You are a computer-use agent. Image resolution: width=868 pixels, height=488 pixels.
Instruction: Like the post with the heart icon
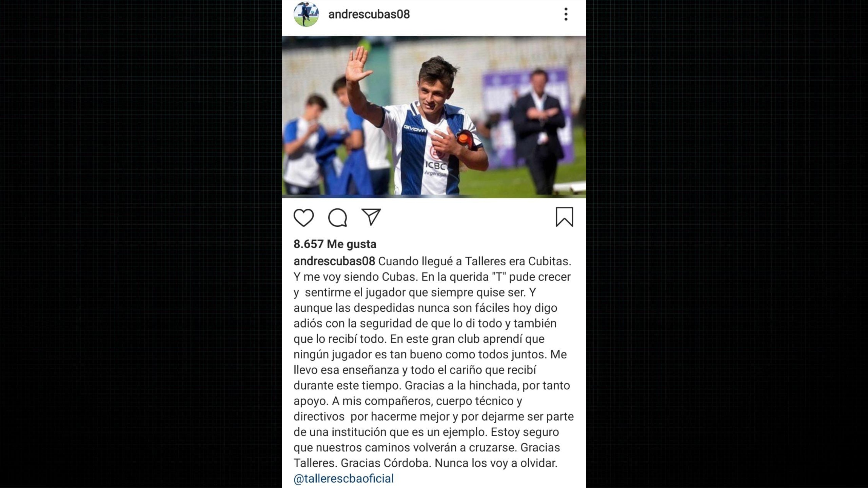pyautogui.click(x=303, y=217)
